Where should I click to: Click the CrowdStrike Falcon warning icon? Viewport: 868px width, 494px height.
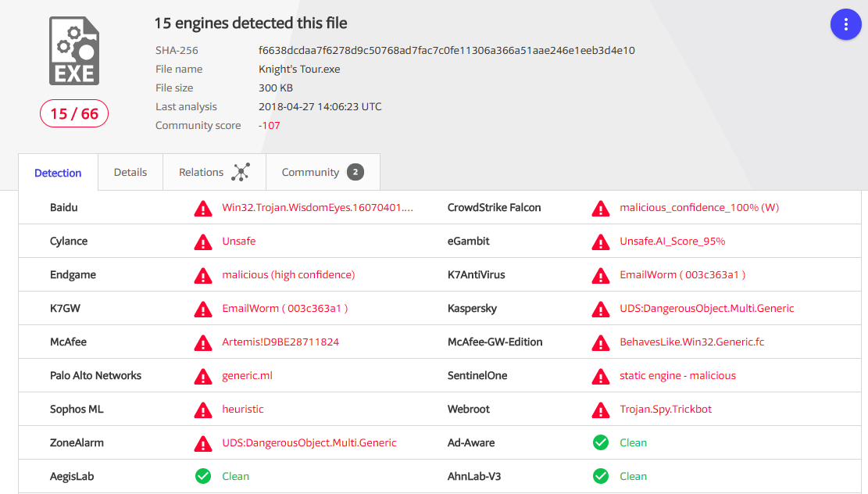coord(601,208)
